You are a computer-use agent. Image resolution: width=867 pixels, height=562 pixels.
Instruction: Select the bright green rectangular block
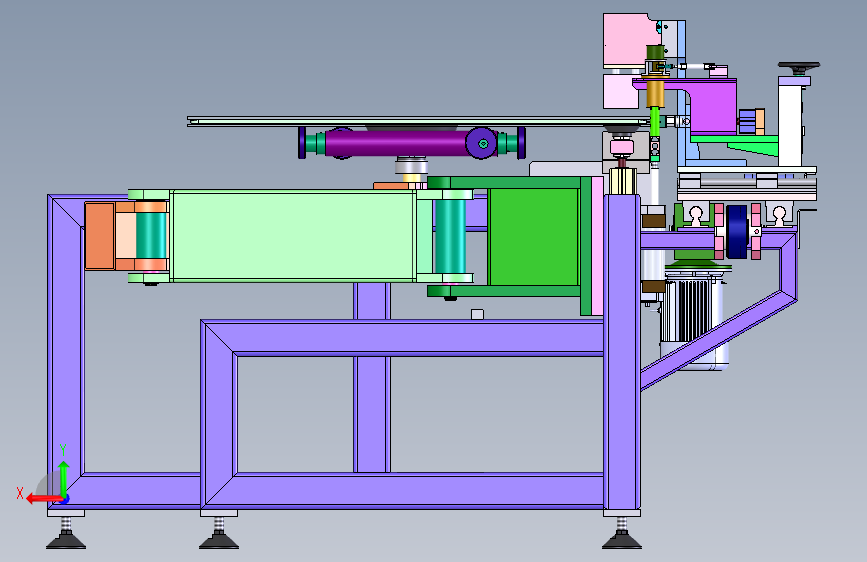click(x=534, y=237)
